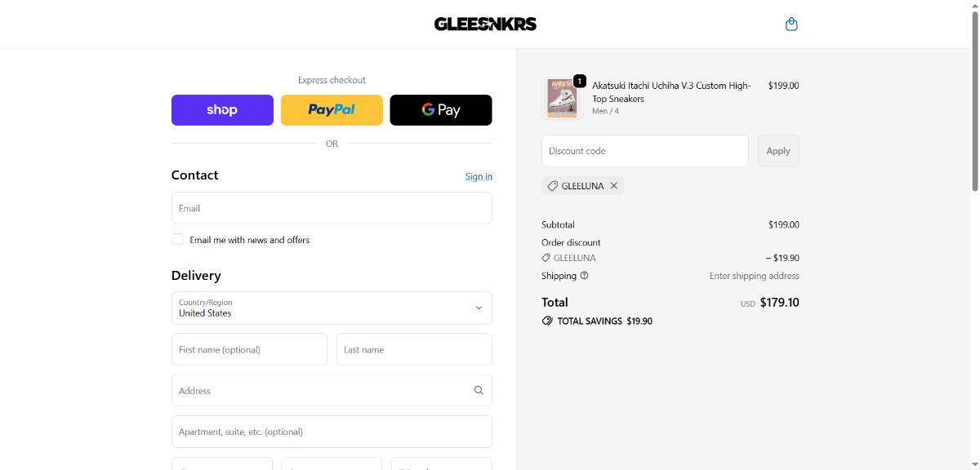
Task: Open the shipping info help icon
Action: (x=584, y=276)
